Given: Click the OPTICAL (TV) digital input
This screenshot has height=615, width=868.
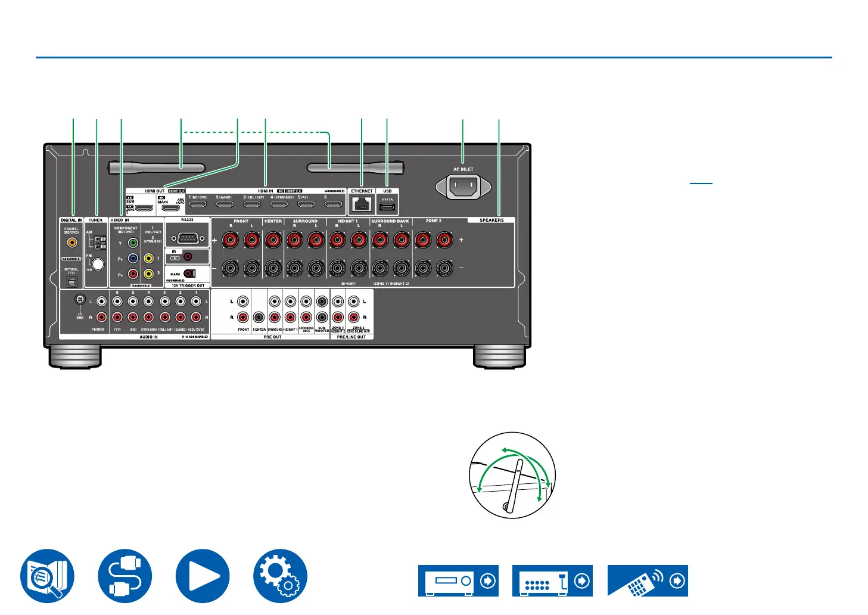Looking at the screenshot, I should 71,281.
